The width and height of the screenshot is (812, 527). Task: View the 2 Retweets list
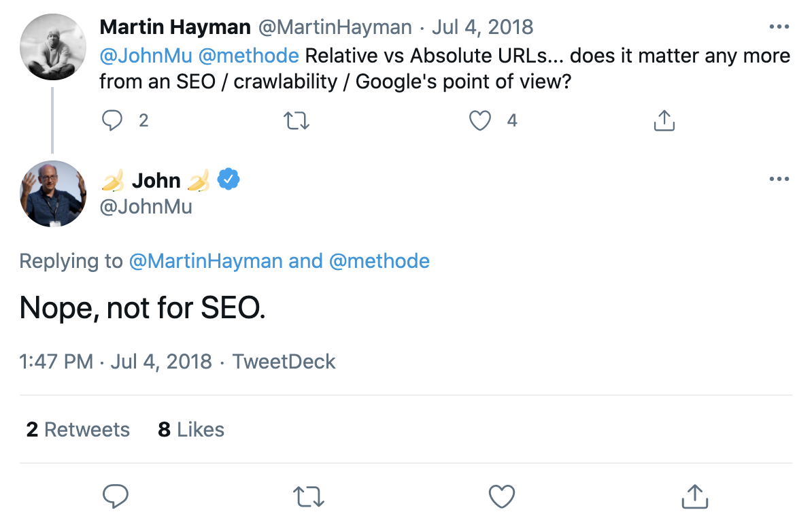pyautogui.click(x=78, y=430)
